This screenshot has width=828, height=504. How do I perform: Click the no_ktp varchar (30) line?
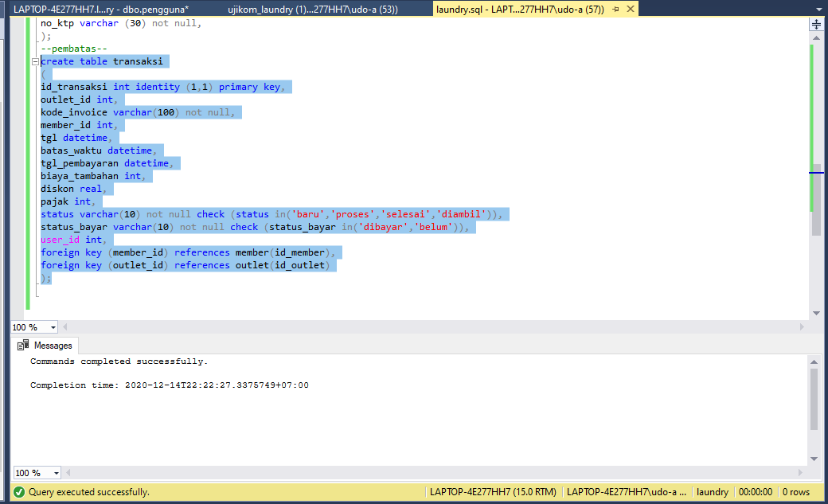121,23
